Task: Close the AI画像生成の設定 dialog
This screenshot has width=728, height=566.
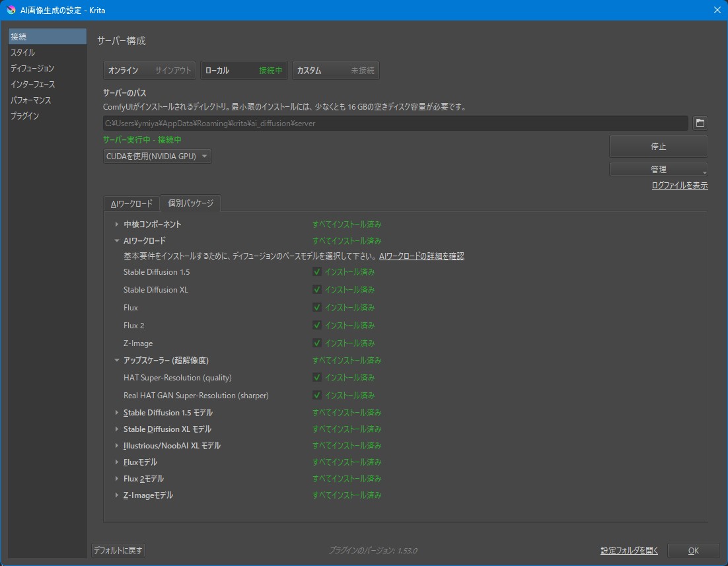Action: pyautogui.click(x=717, y=10)
